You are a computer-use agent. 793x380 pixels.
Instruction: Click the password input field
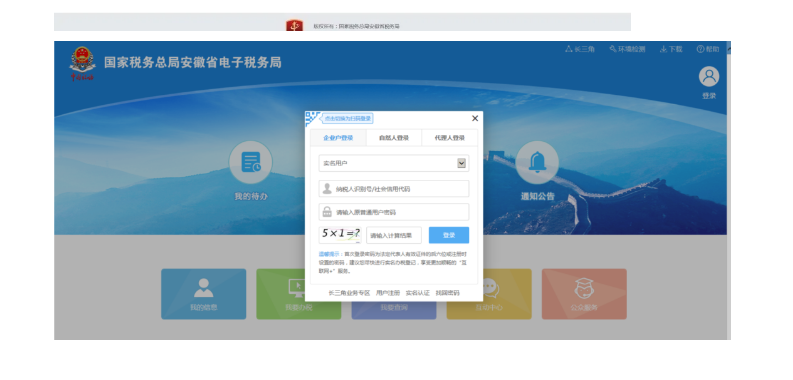tap(393, 212)
